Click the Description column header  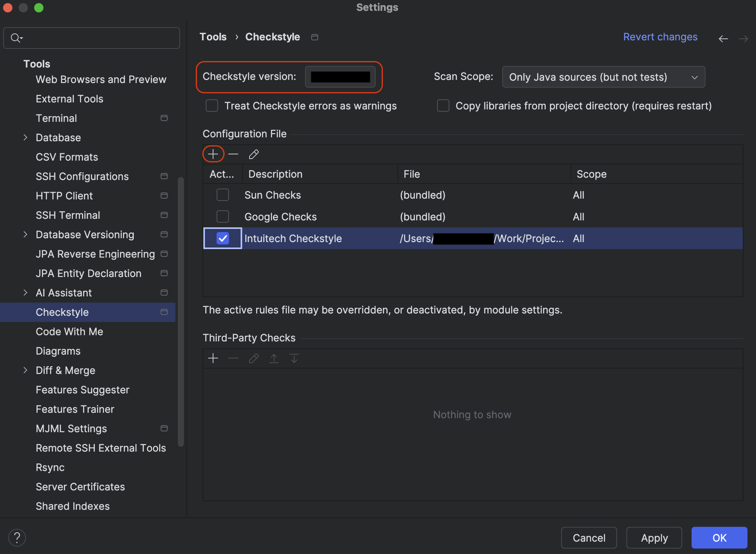pos(320,174)
